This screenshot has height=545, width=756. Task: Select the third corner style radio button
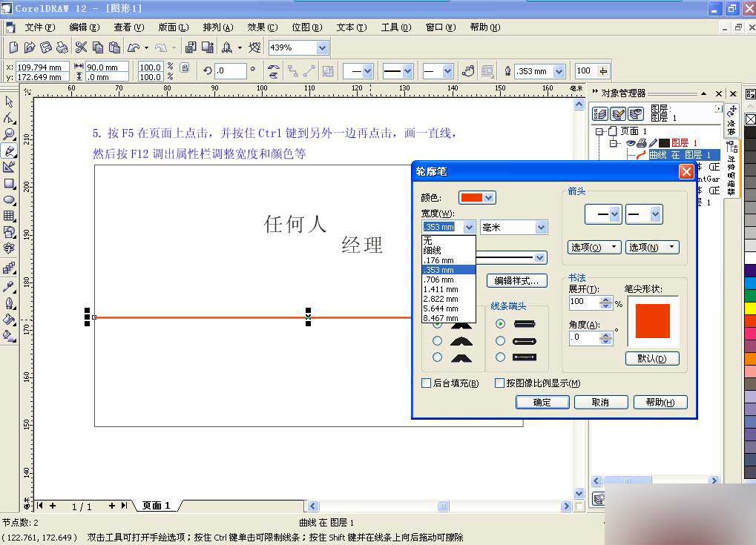pyautogui.click(x=437, y=357)
